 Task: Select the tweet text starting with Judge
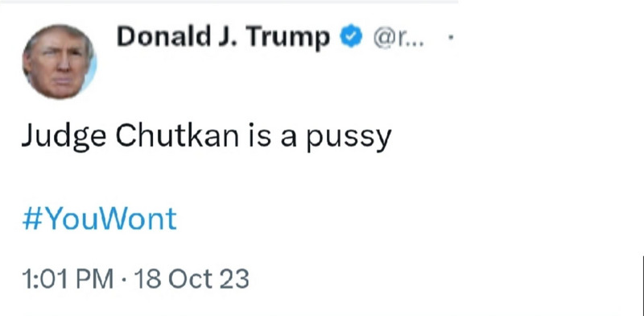point(206,136)
